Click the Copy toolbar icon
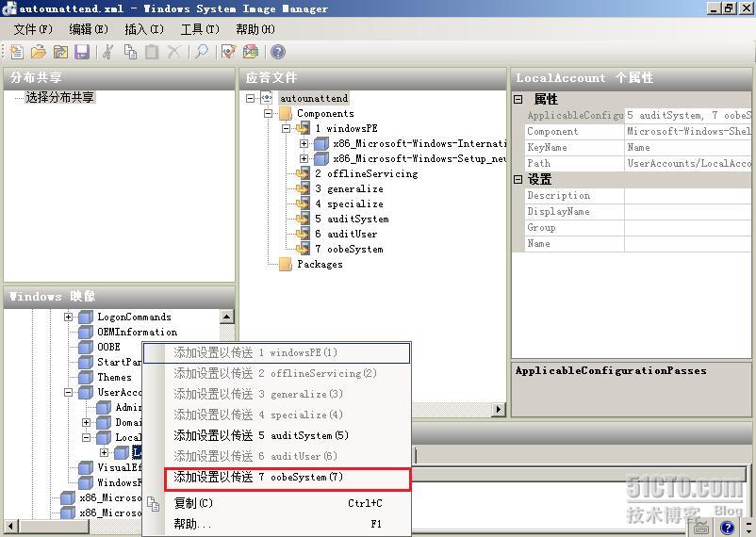The image size is (756, 537). (x=130, y=52)
